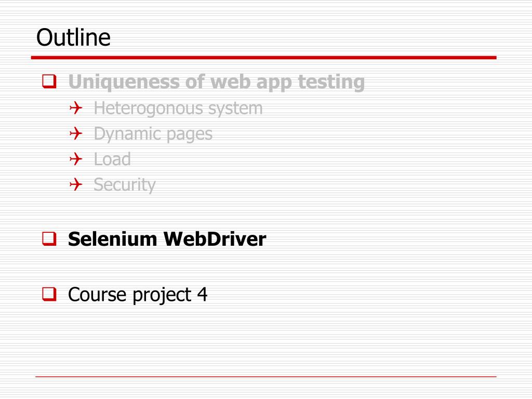Click the airplane bullet next to Heterogonous system
This screenshot has height=399, width=532.
[x=76, y=108]
